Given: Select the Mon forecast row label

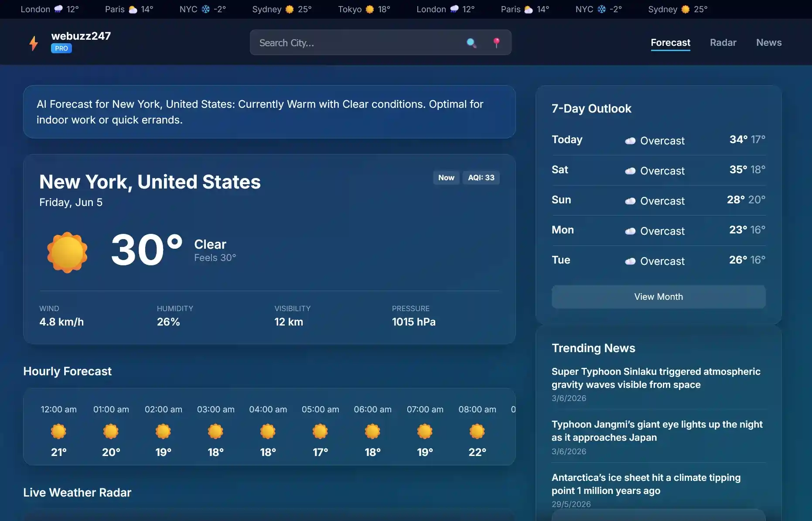Looking at the screenshot, I should pyautogui.click(x=563, y=230).
